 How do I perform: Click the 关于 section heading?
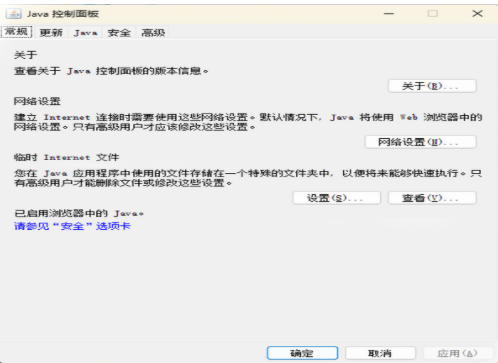pos(25,55)
